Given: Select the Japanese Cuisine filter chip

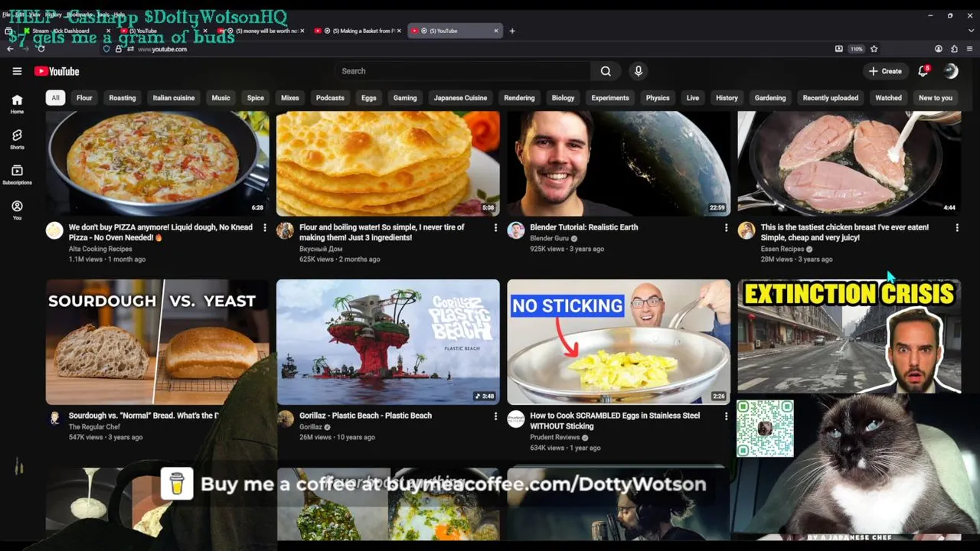Looking at the screenshot, I should tap(460, 98).
